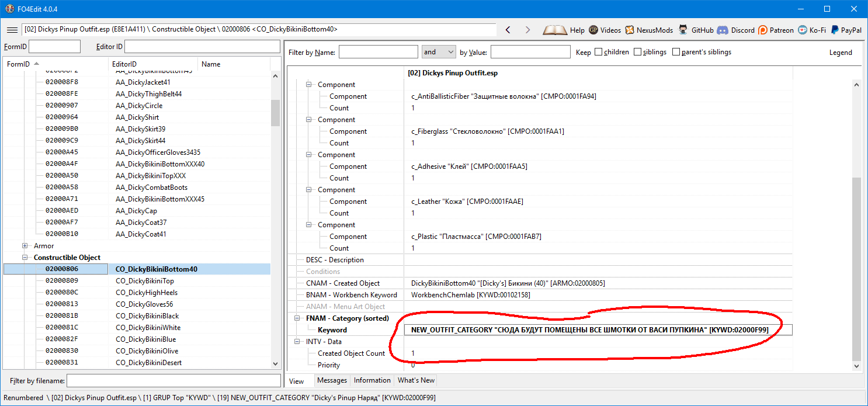Click the Legend button

(x=841, y=52)
